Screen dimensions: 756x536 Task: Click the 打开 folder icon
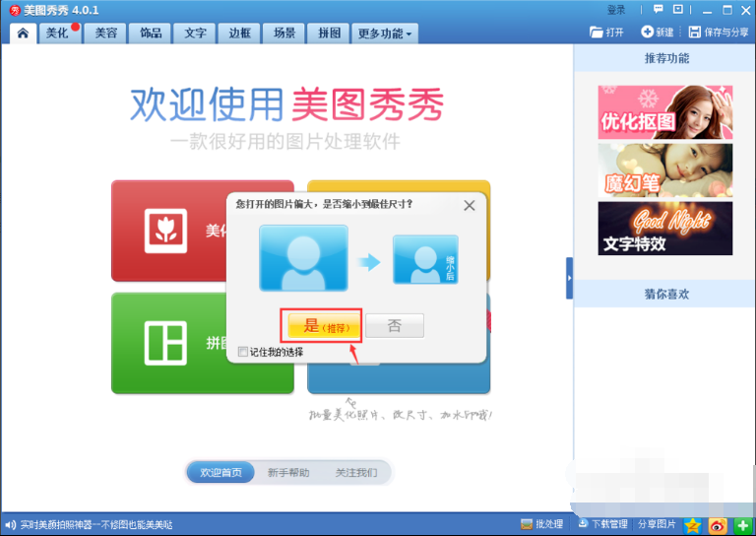pyautogui.click(x=597, y=33)
